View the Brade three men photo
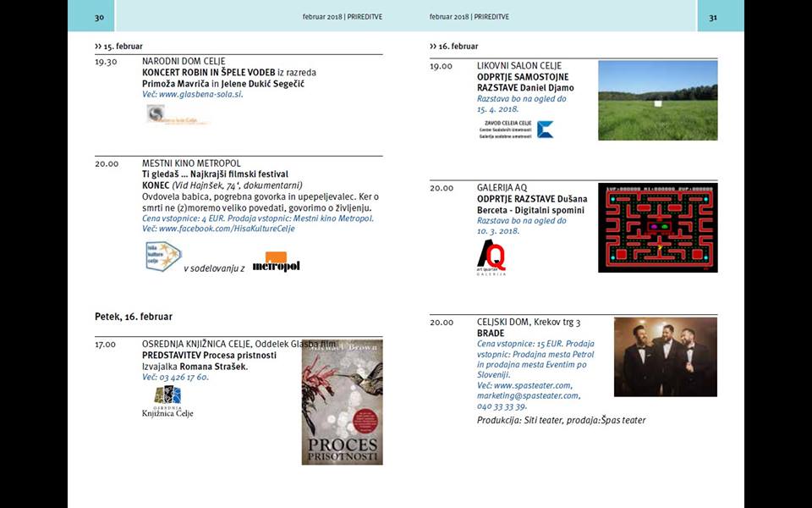Image resolution: width=812 pixels, height=508 pixels. (665, 356)
